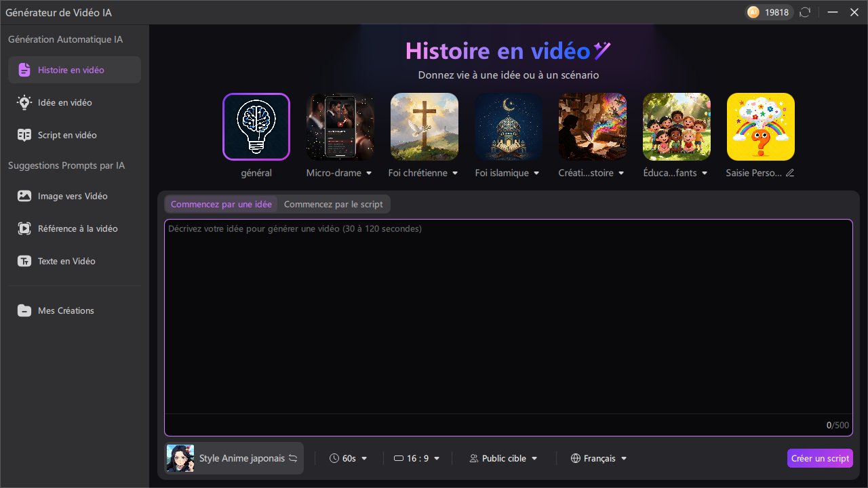Select the children education thumbnail
The width and height of the screenshot is (868, 488).
(677, 127)
